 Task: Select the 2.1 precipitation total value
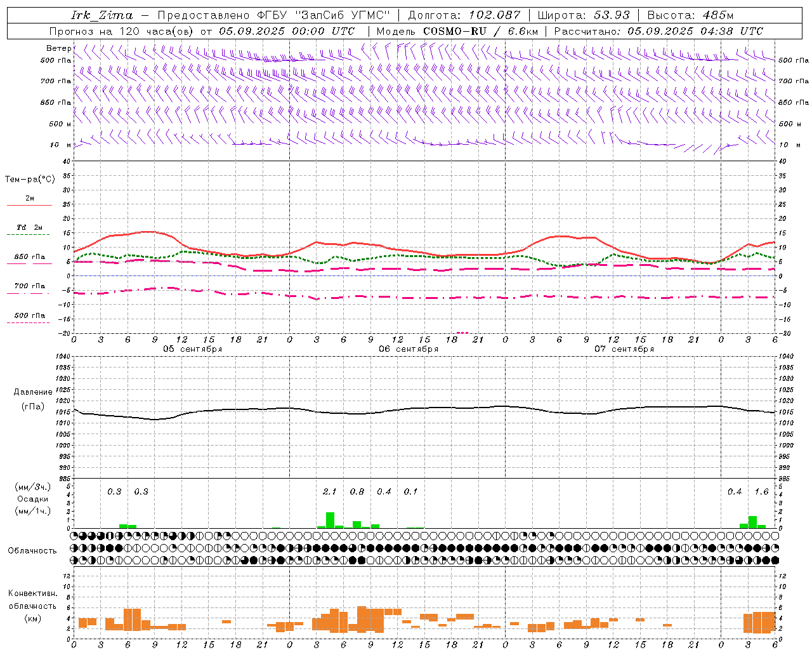(x=330, y=492)
